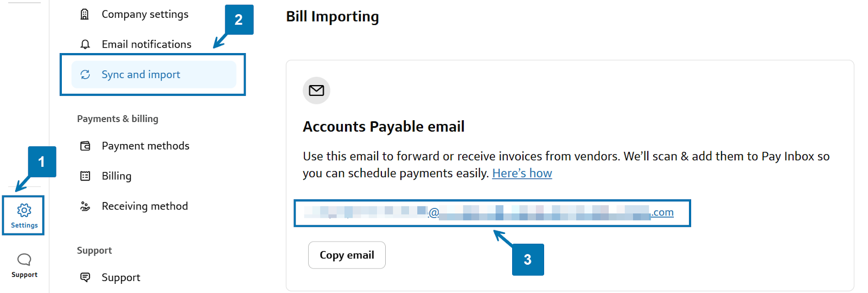Click the bell icon for Email notifications
This screenshot has height=293, width=868.
(85, 44)
